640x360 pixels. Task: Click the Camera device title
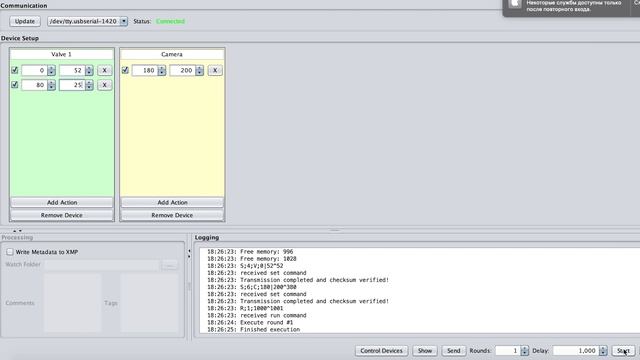coord(172,54)
